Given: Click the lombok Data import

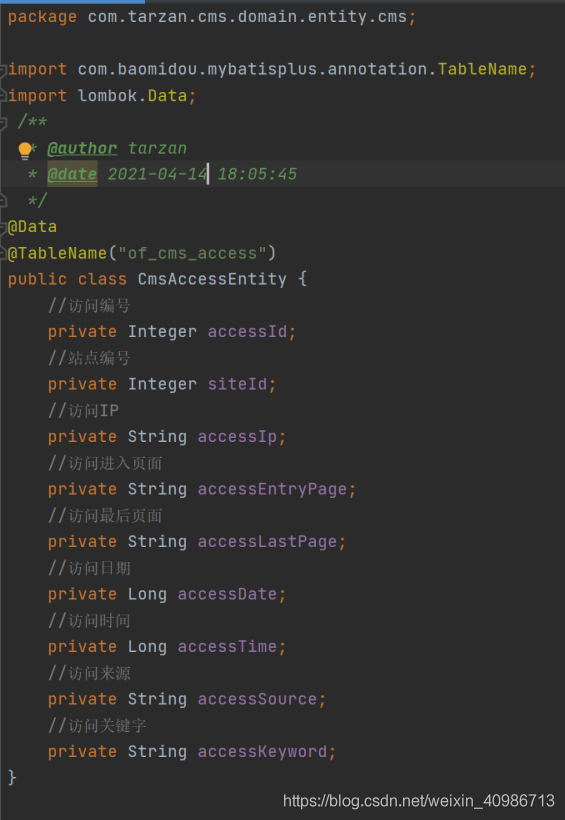Looking at the screenshot, I should click(x=132, y=96).
